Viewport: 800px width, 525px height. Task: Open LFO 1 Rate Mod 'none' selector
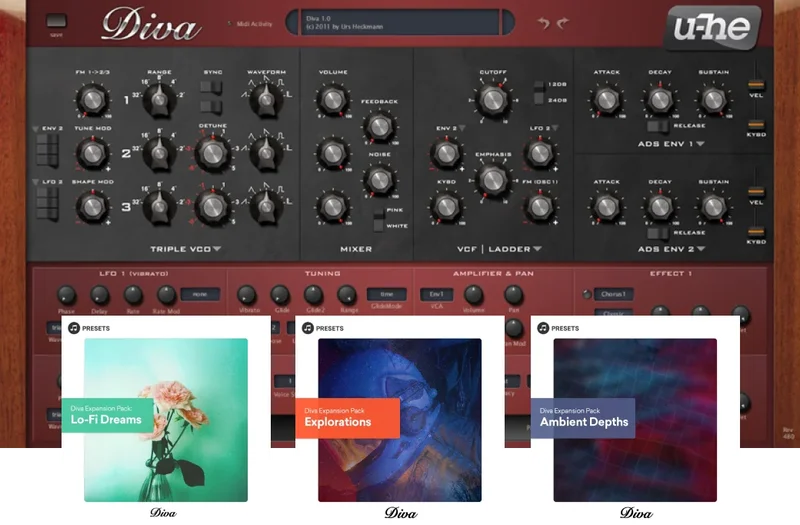(200, 294)
